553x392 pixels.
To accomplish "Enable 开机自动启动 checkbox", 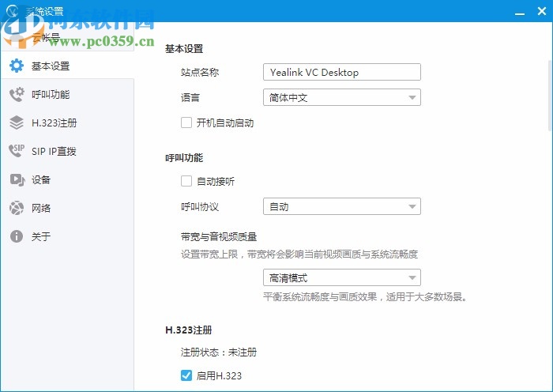I will (186, 122).
